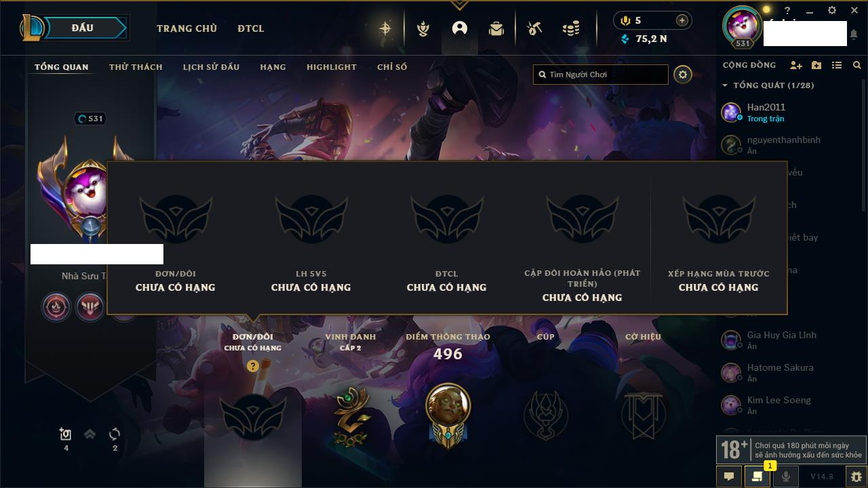Open the Store coins icon
The width and height of the screenshot is (868, 488).
(x=571, y=28)
